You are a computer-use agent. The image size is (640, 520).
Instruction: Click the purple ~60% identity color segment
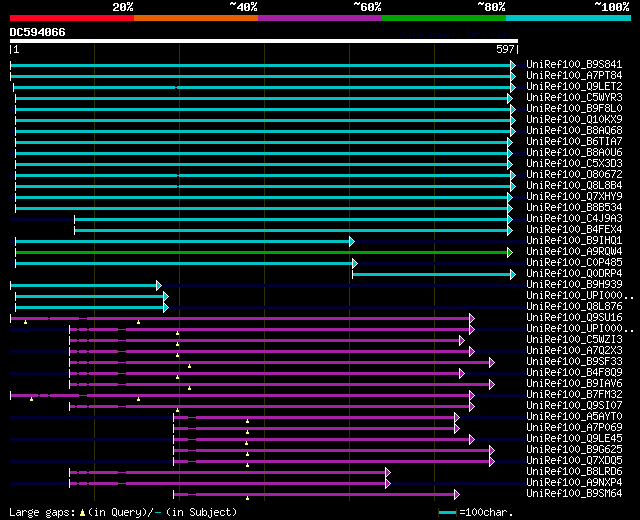click(320, 18)
